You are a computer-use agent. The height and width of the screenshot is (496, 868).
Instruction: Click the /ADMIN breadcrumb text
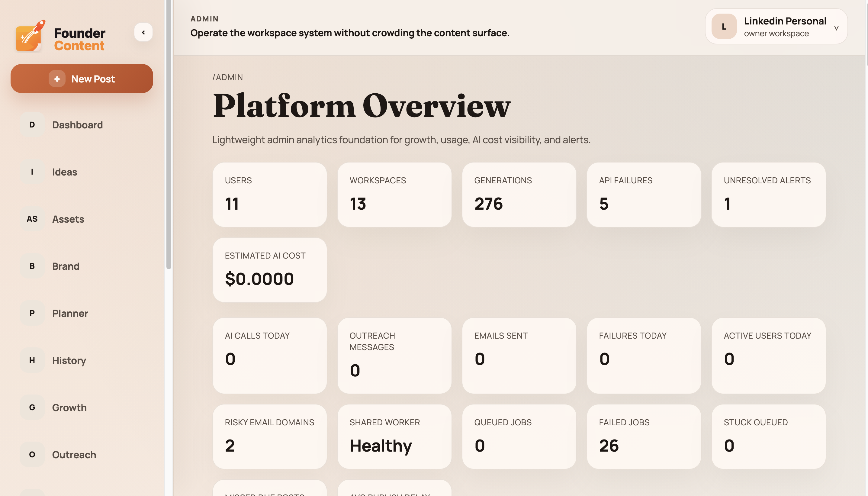tap(227, 77)
